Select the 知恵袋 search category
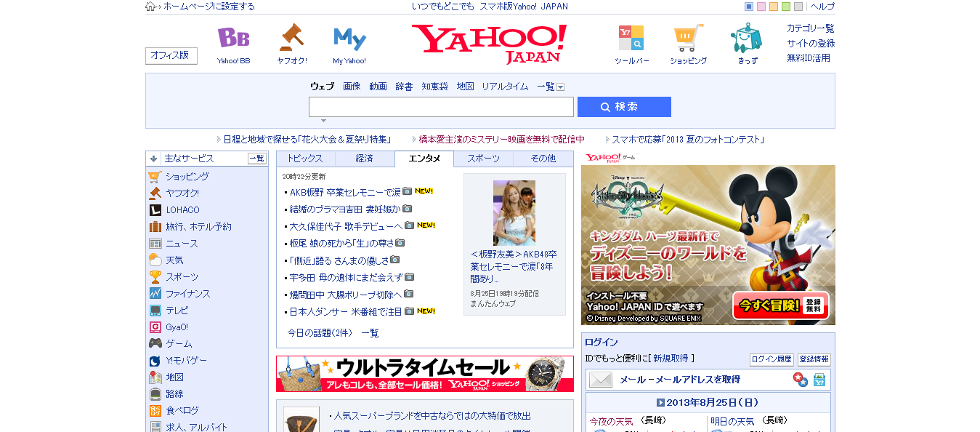980x432 pixels. coord(434,87)
